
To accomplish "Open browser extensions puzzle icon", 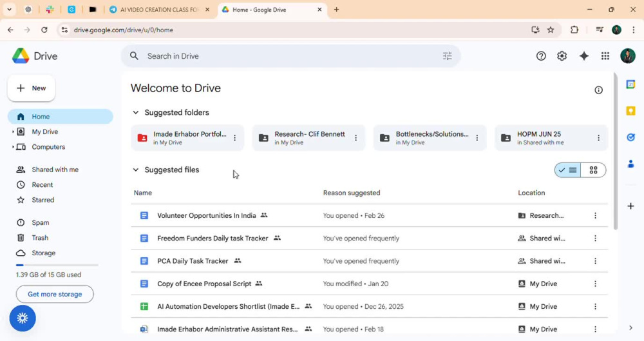I will pyautogui.click(x=574, y=30).
